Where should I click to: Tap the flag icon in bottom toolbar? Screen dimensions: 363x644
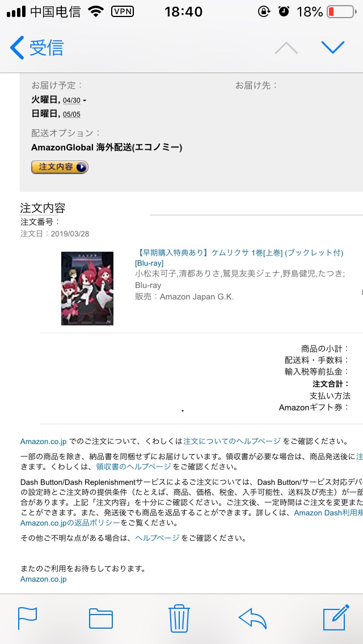pos(28,618)
